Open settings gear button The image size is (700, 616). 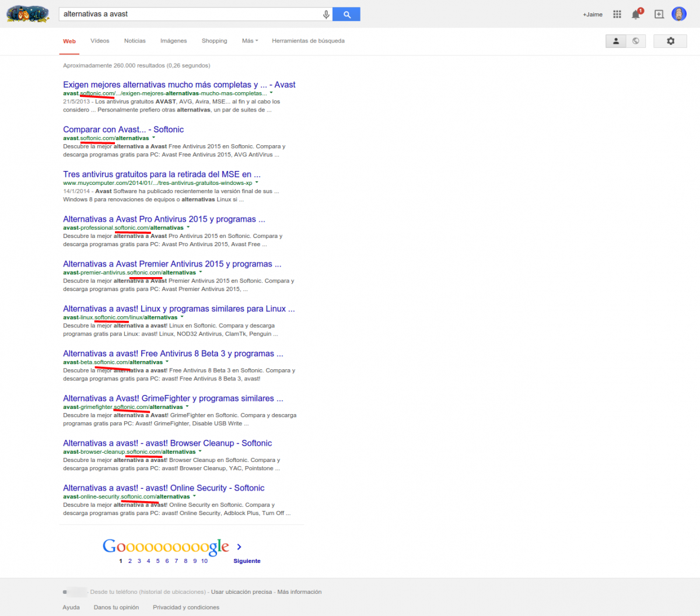point(670,41)
